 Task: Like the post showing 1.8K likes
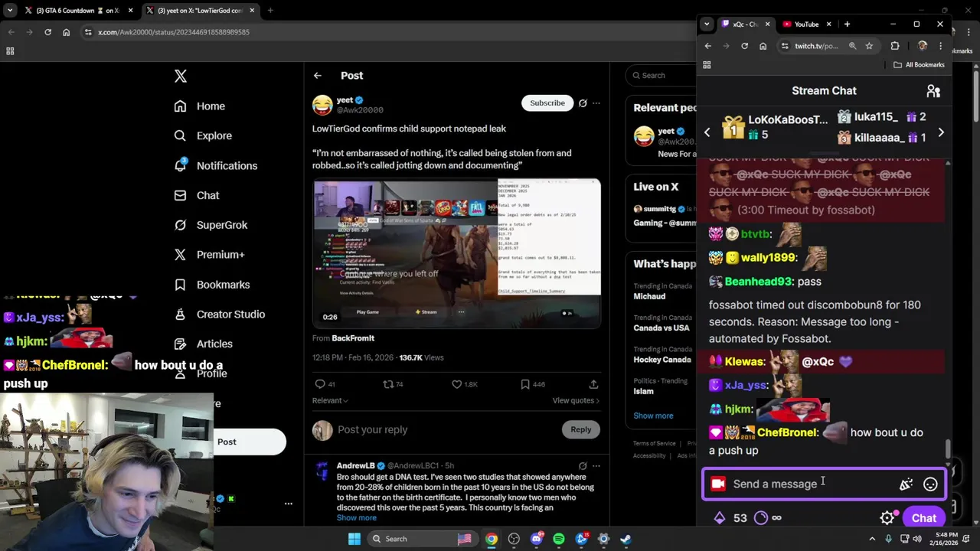[x=456, y=384]
